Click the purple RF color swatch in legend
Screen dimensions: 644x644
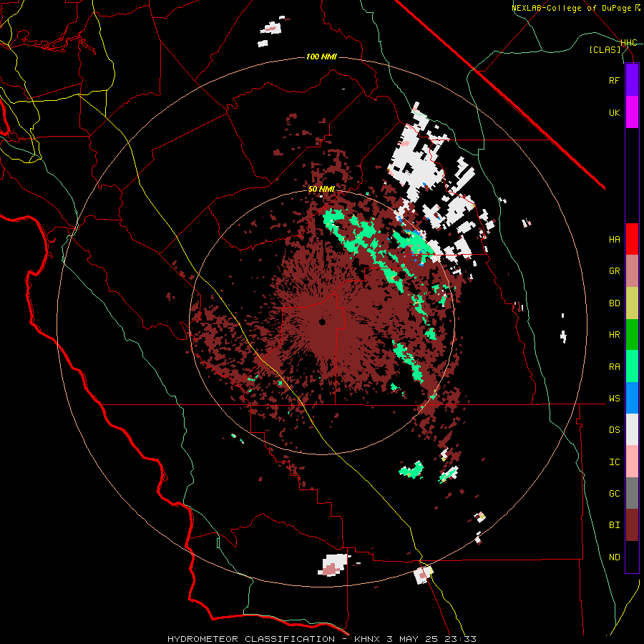632,80
